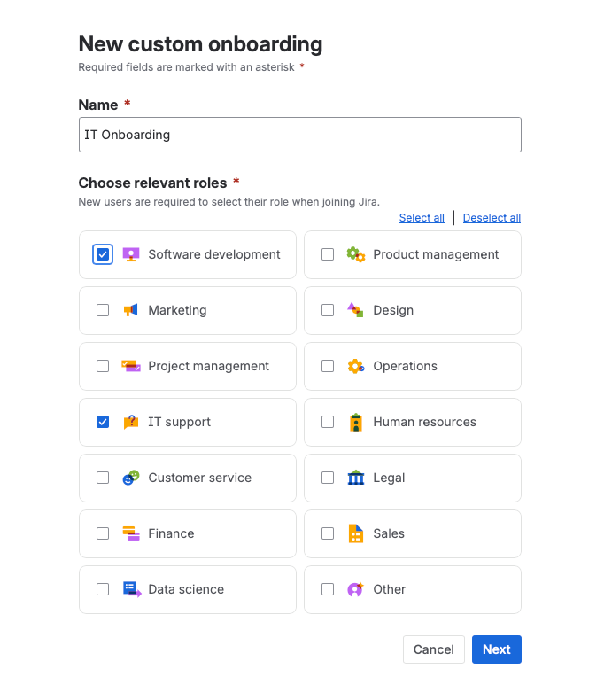Click the Select all link
This screenshot has width=612, height=700.
tap(422, 218)
